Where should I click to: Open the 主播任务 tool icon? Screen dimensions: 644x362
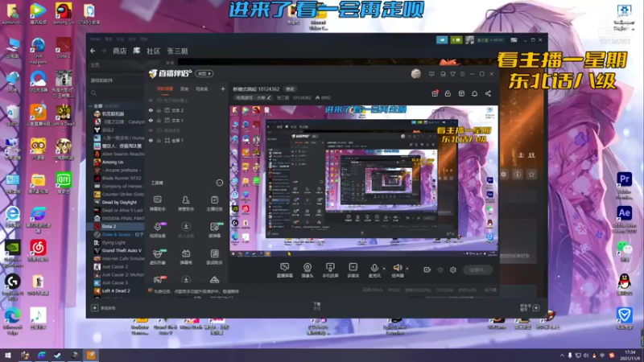click(214, 203)
